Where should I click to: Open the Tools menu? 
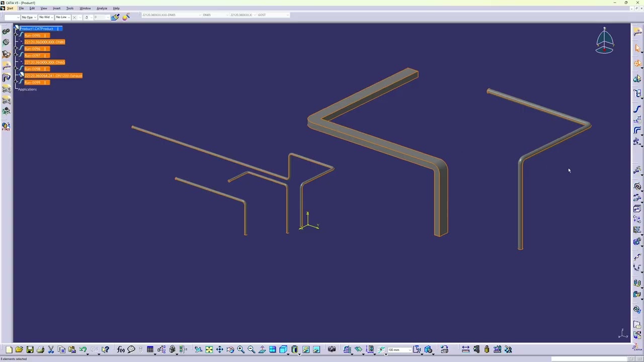pos(70,8)
